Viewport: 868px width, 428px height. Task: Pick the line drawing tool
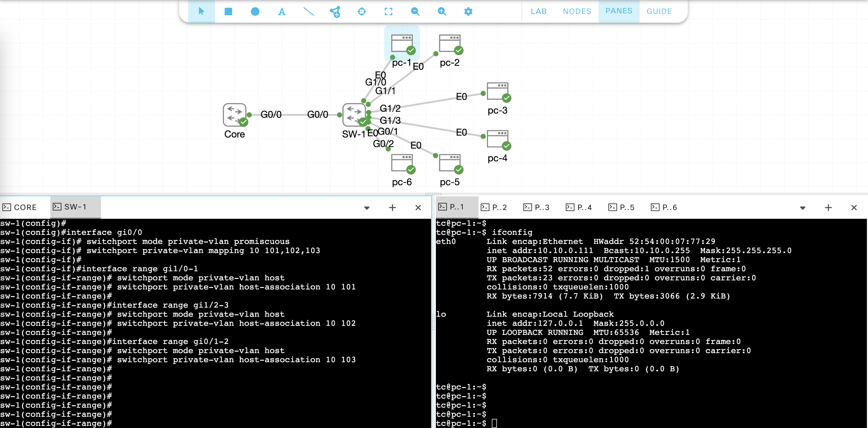308,12
